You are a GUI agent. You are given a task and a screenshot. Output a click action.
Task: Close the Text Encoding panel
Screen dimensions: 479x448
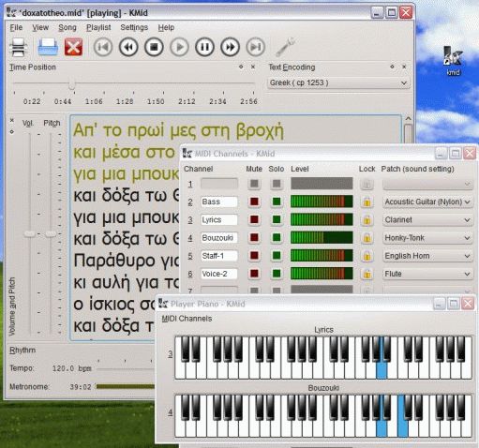[404, 67]
